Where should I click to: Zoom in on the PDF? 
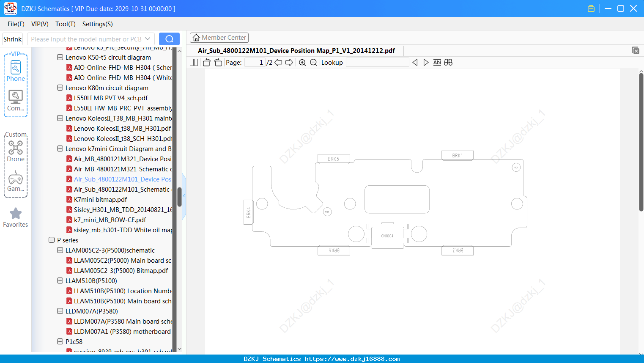[x=302, y=62]
